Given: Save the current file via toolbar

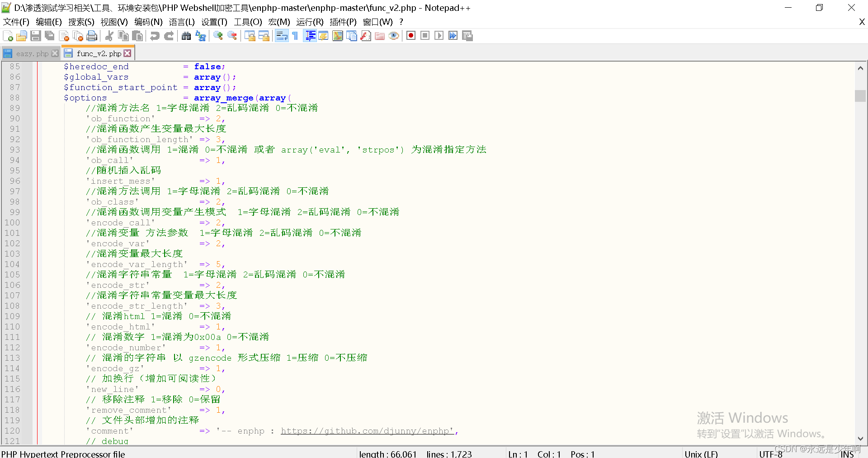Looking at the screenshot, I should pyautogui.click(x=36, y=36).
